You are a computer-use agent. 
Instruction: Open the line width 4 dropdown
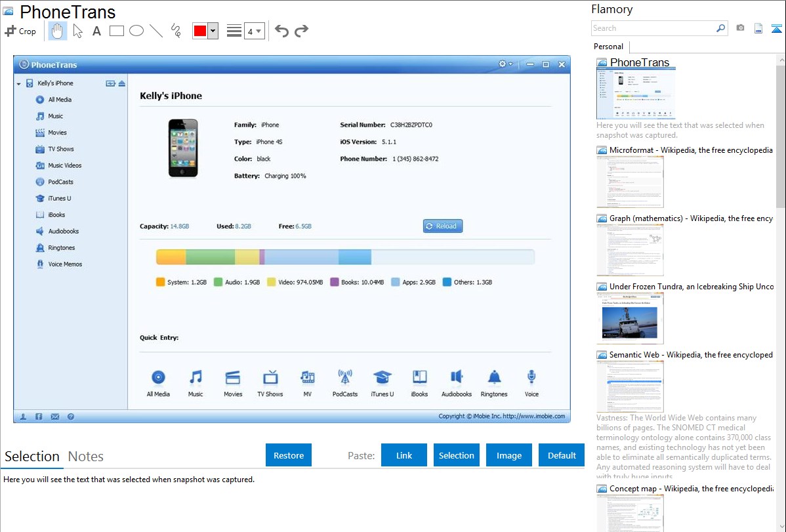254,31
